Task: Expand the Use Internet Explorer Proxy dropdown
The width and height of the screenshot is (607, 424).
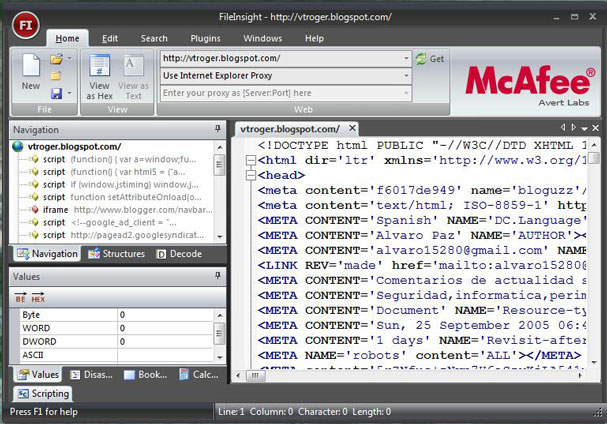Action: pos(406,76)
